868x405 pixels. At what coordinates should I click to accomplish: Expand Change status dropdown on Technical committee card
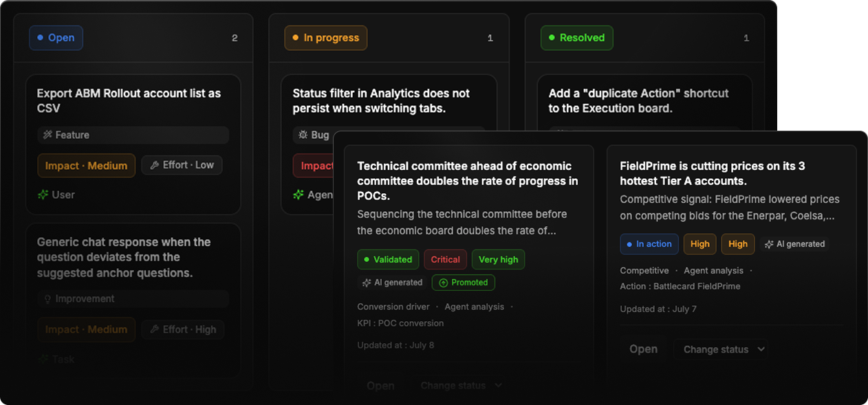click(x=460, y=386)
